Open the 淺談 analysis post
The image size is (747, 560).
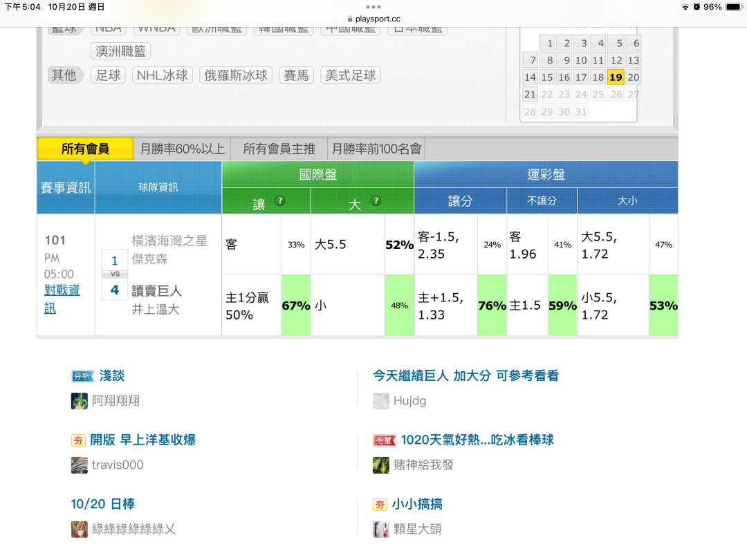click(112, 375)
